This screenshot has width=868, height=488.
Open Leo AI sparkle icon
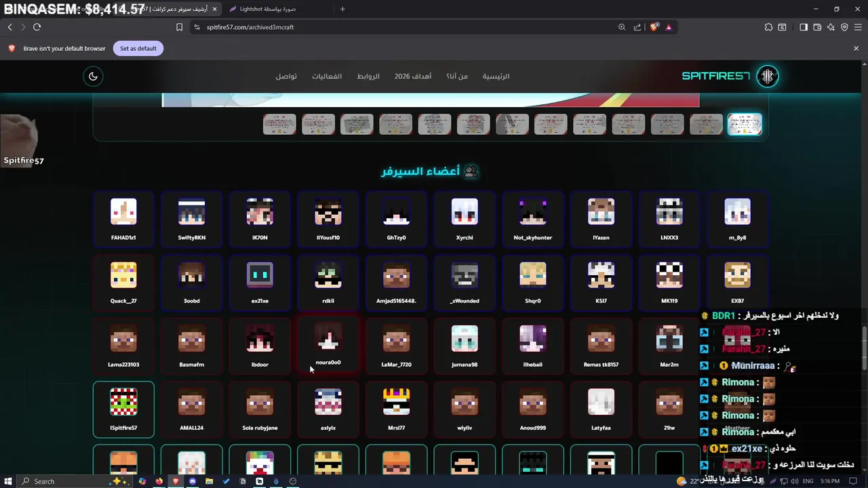pos(831,27)
